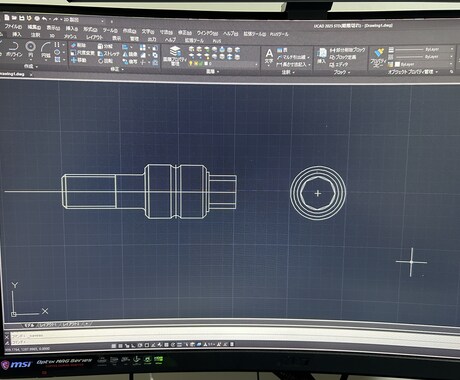Expand the Object Properties (オブジェクトプロパティ管理) panel
Screen dimensions: 460x380
click(413, 72)
